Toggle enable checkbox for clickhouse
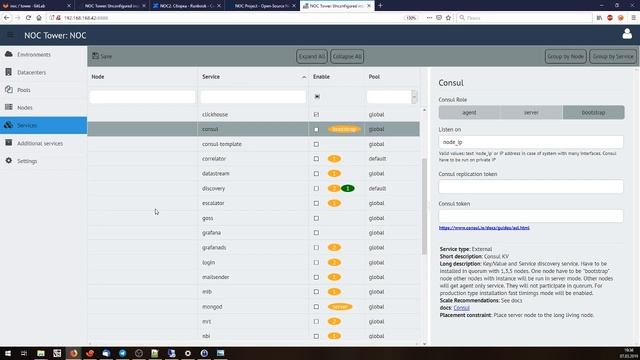The width and height of the screenshot is (640, 360). click(316, 115)
